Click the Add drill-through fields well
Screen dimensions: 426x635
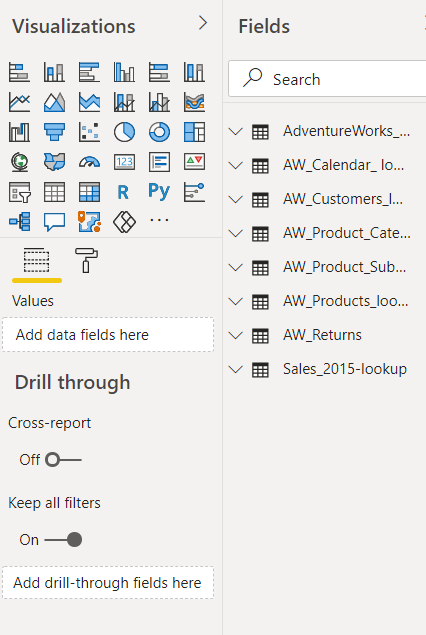pos(108,582)
